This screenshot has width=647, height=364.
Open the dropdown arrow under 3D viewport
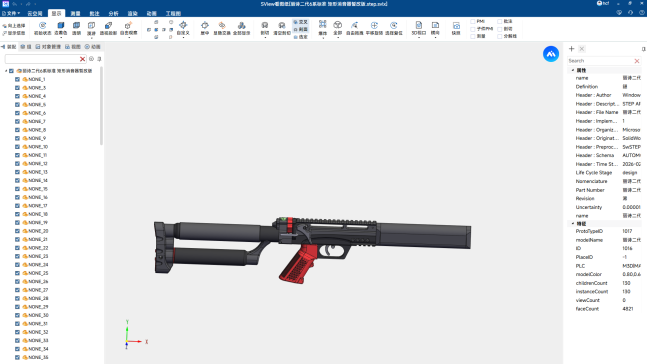click(418, 38)
